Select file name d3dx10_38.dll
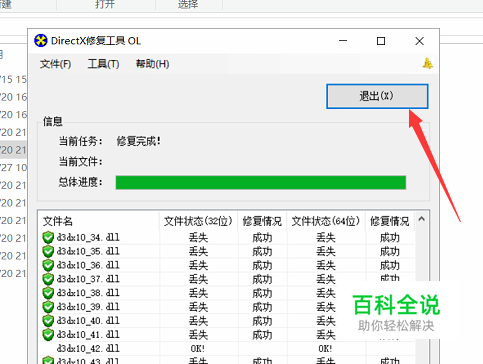This screenshot has width=483, height=364. point(88,293)
